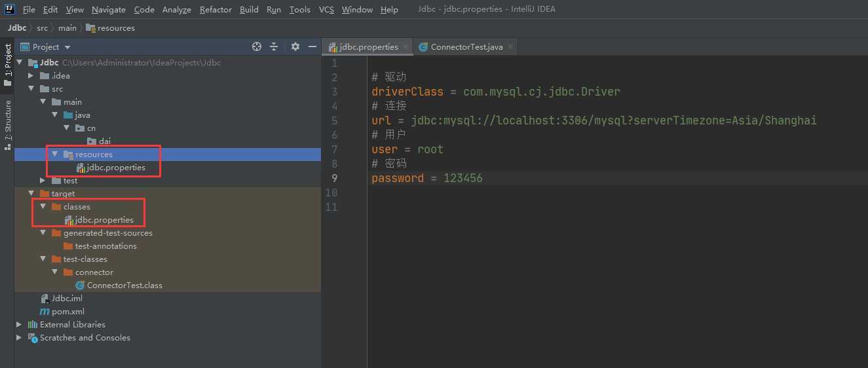Click the resources breadcrumb in navigation bar

point(110,28)
